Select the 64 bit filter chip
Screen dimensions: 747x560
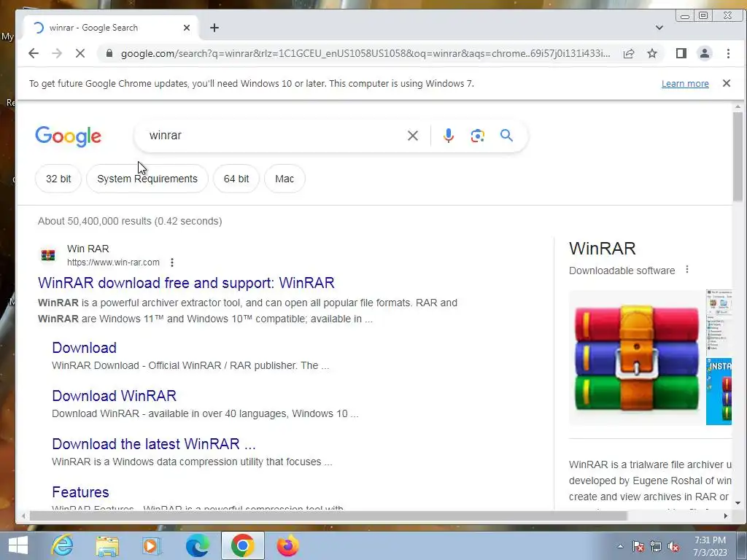click(x=236, y=179)
